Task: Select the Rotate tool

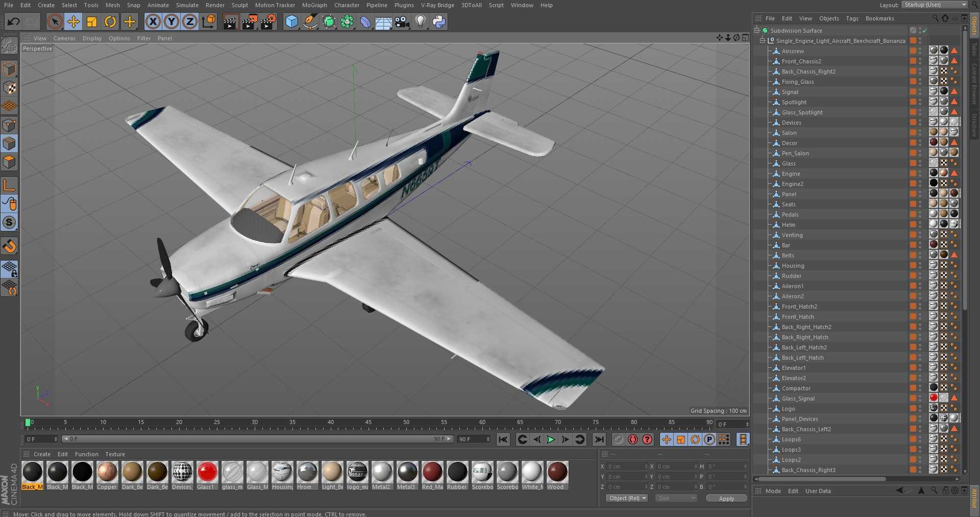Action: coord(110,21)
